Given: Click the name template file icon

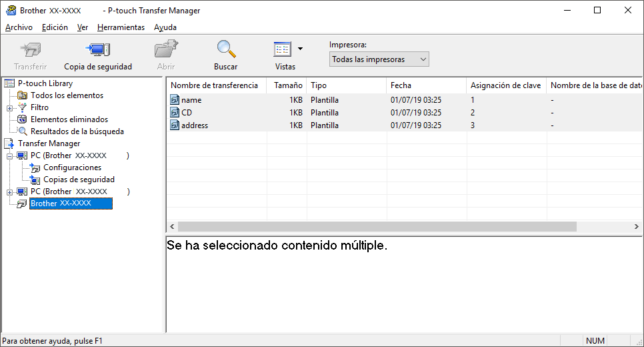Looking at the screenshot, I should click(175, 99).
